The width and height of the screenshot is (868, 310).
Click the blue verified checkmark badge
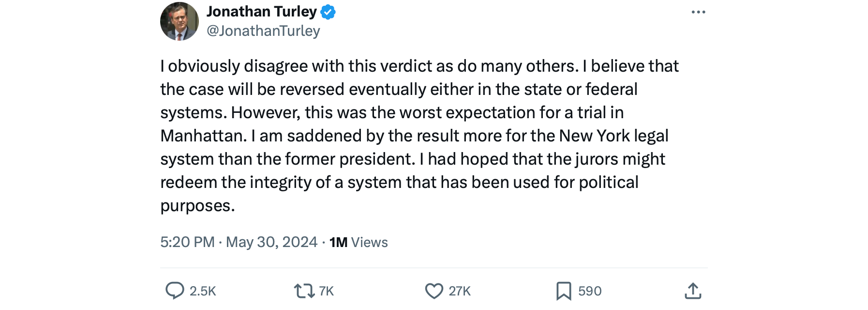coord(328,12)
